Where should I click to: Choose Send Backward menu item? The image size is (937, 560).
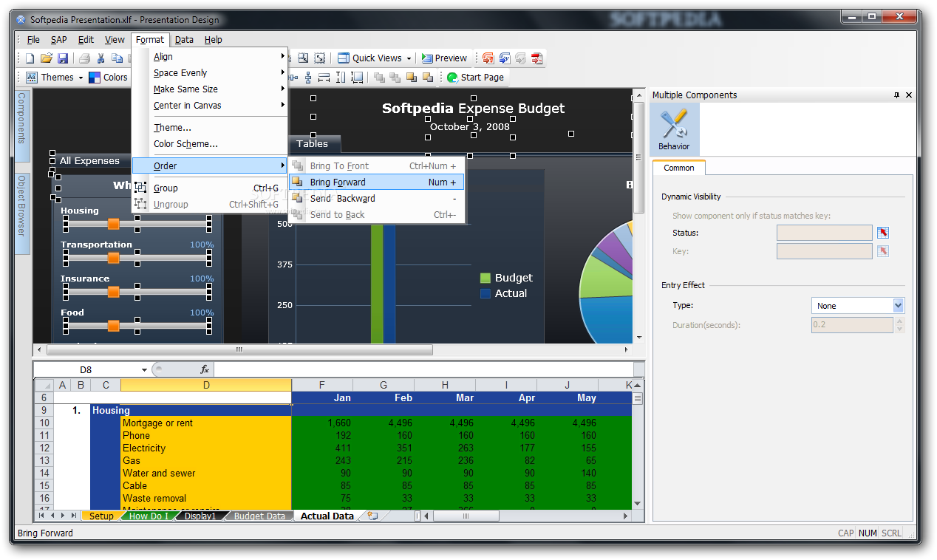click(x=377, y=199)
